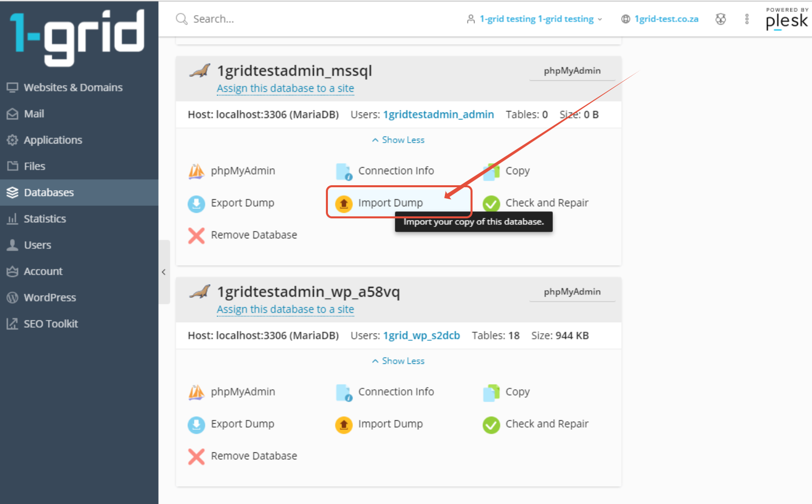The image size is (812, 504).
Task: Open Account in sidebar
Action: tap(79, 271)
